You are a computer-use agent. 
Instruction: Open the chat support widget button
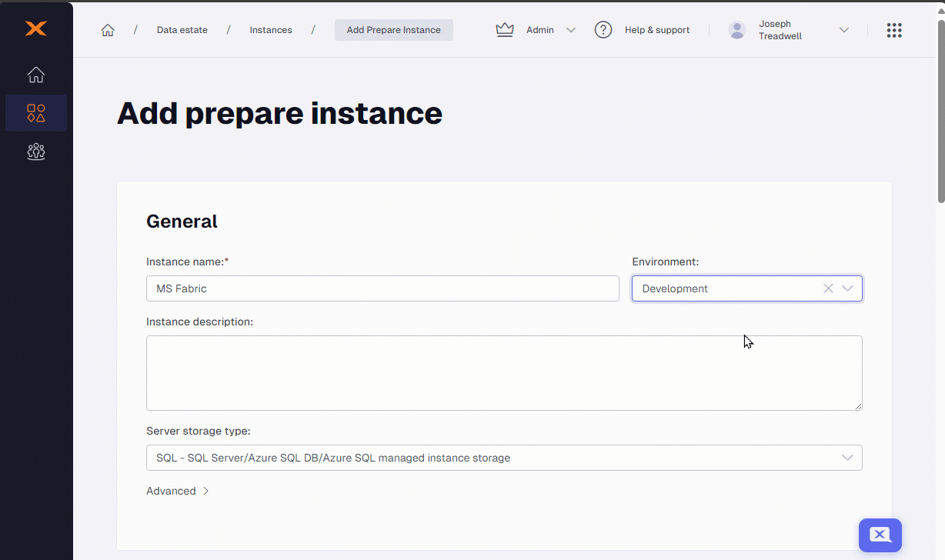pos(880,535)
